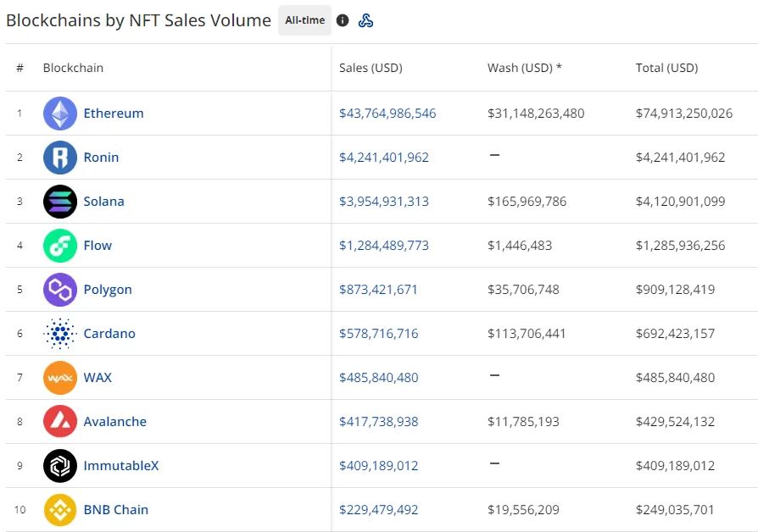Click the BNB Chain logo icon
Screen dimensions: 758x532
pyautogui.click(x=60, y=510)
